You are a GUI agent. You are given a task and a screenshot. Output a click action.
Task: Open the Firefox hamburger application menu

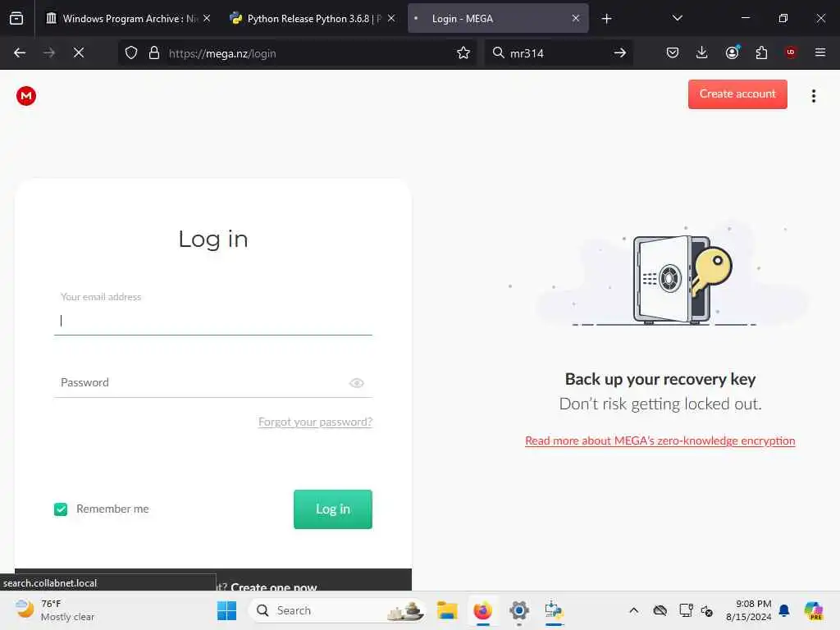(x=820, y=52)
